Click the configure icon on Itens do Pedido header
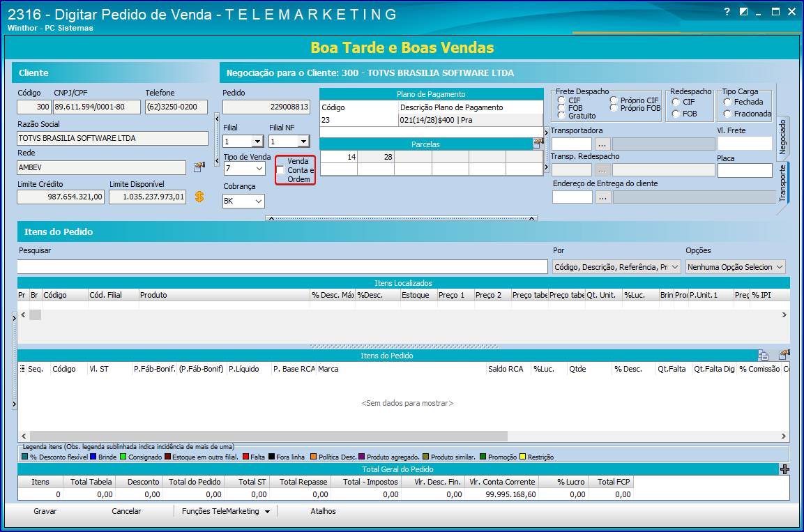The width and height of the screenshot is (804, 532). click(x=784, y=355)
